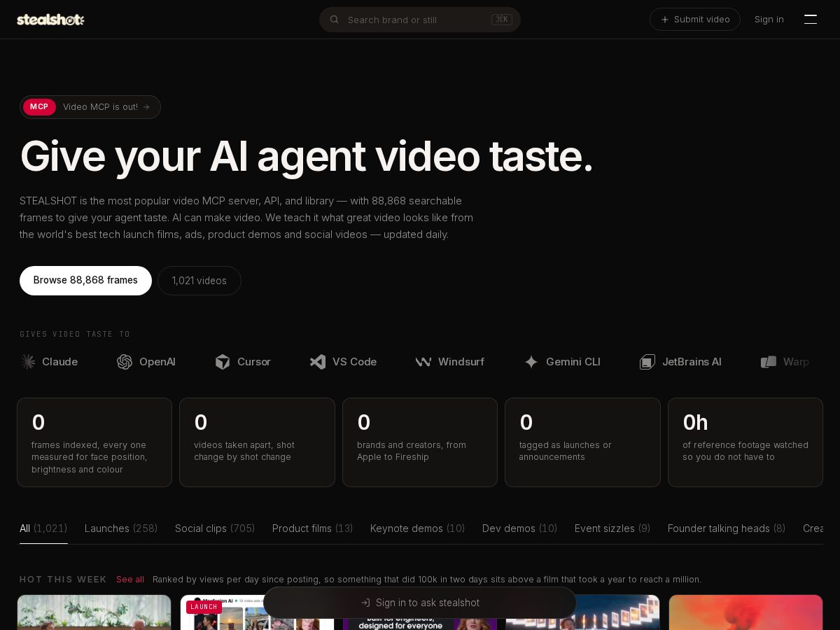Open the hamburger menu icon
Screen dimensions: 840x630
click(x=811, y=20)
